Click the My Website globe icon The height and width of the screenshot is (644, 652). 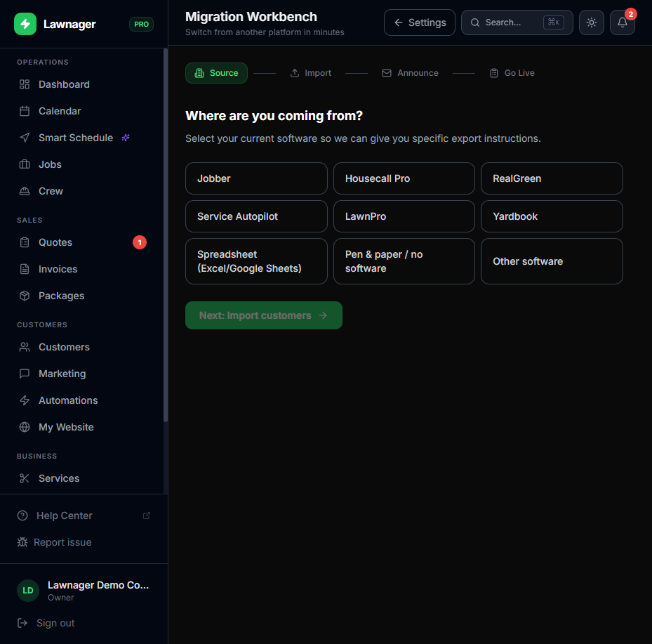pos(25,427)
